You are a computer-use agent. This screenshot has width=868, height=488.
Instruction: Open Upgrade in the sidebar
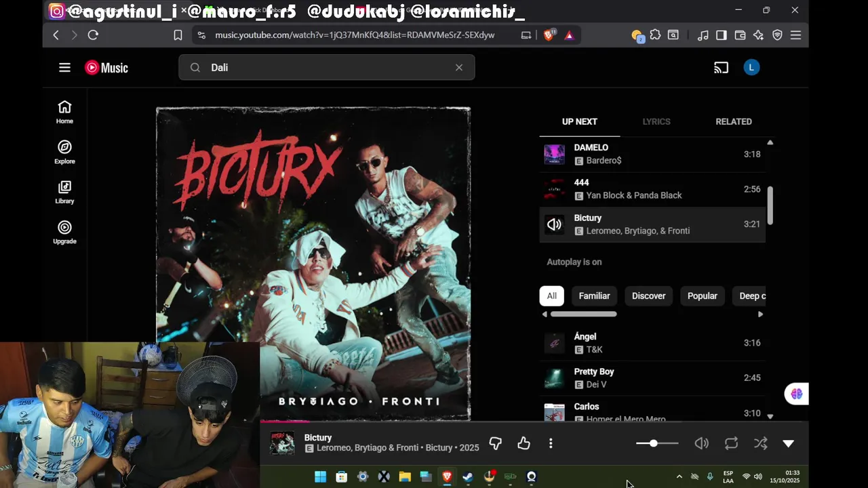[64, 232]
